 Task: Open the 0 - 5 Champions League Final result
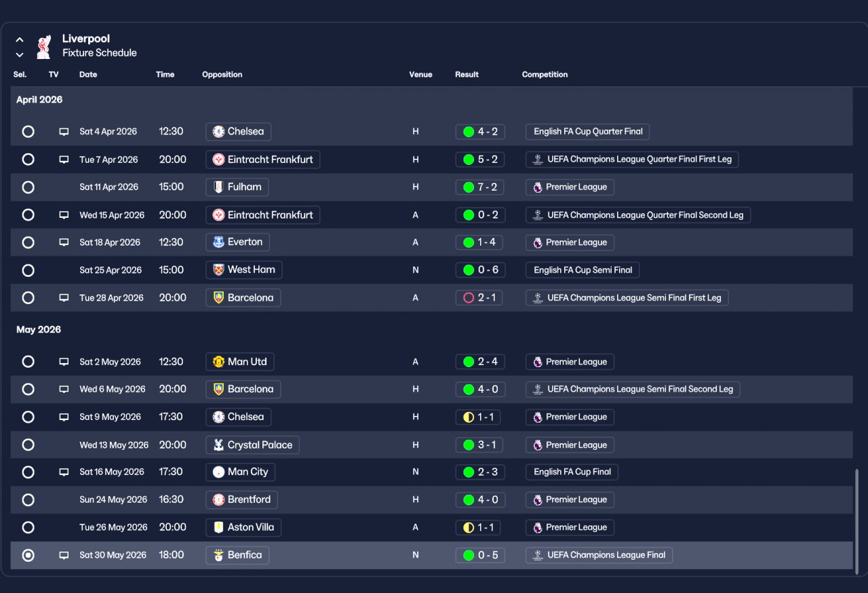click(x=480, y=555)
